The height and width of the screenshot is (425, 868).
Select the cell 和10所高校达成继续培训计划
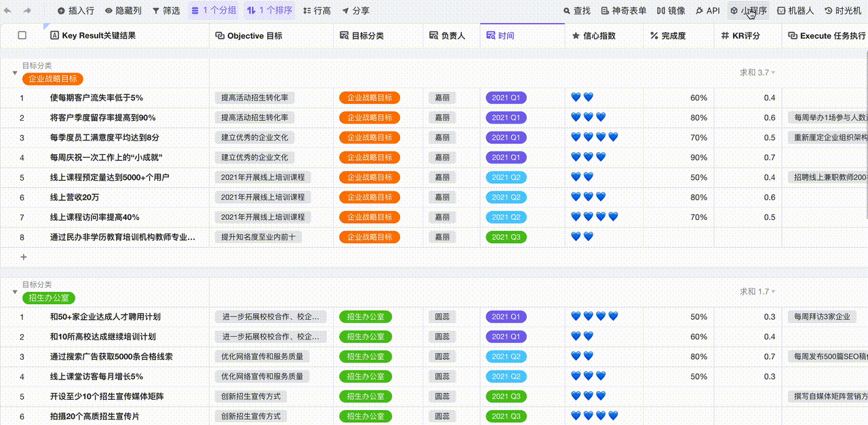point(125,337)
